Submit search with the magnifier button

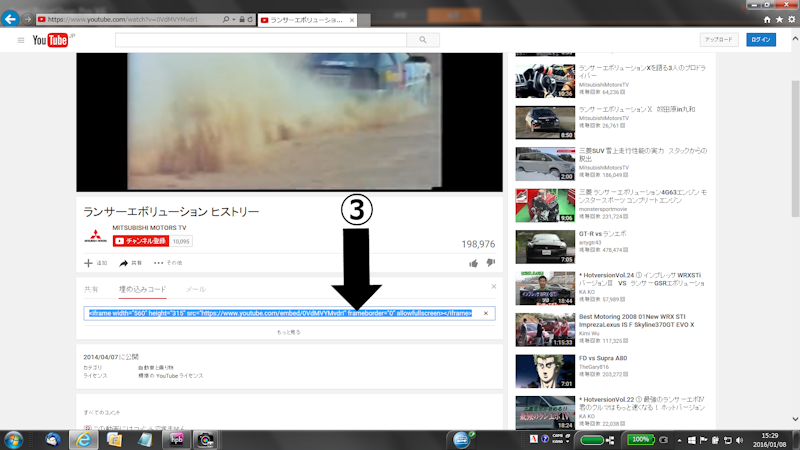coord(423,40)
